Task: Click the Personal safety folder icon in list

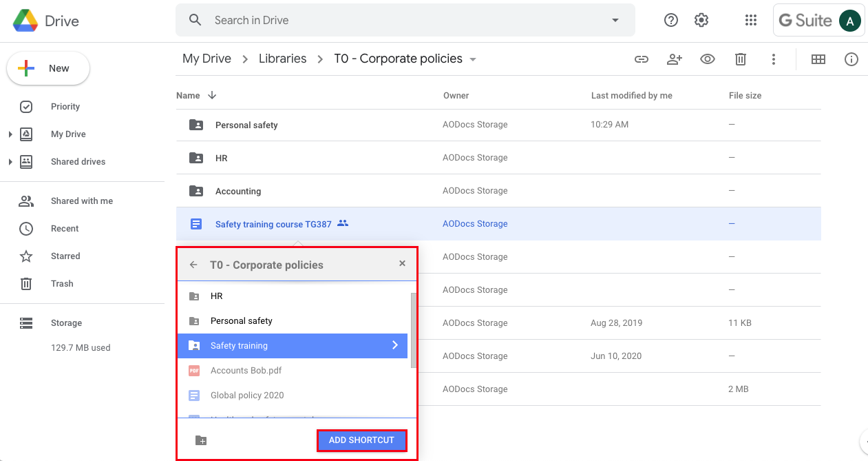Action: pos(196,125)
